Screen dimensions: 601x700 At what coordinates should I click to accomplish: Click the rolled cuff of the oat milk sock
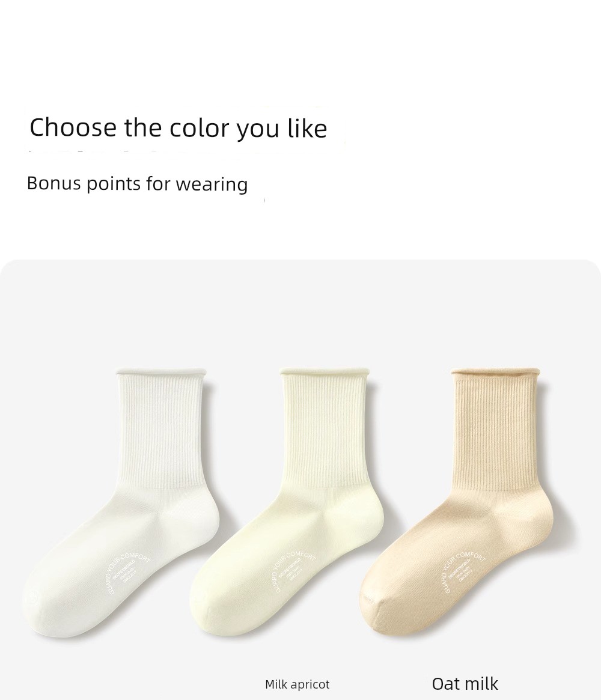coord(496,371)
